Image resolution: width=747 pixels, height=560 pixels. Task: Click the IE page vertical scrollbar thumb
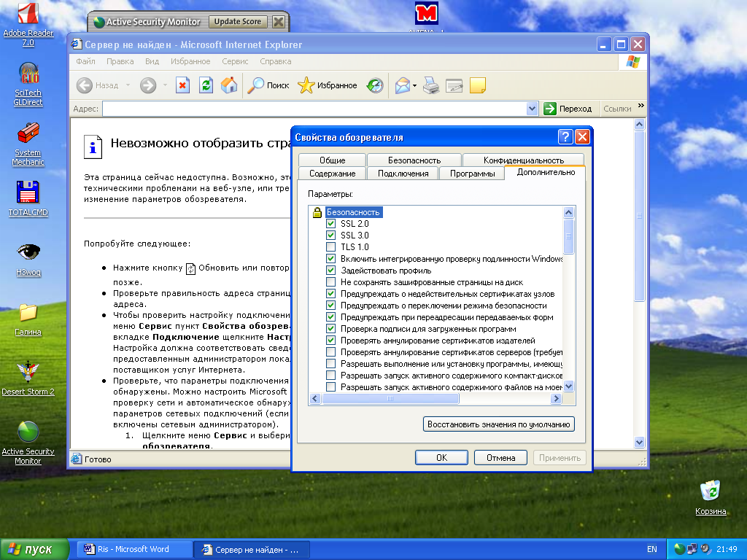(x=639, y=216)
